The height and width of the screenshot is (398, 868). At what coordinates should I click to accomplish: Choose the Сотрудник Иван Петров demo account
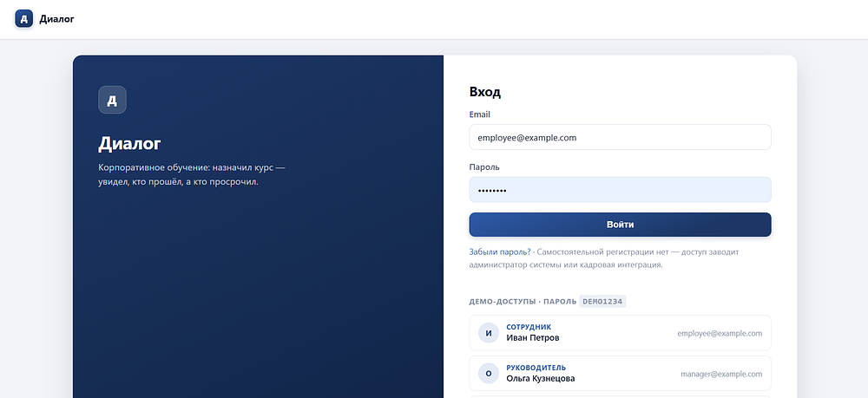pyautogui.click(x=620, y=333)
